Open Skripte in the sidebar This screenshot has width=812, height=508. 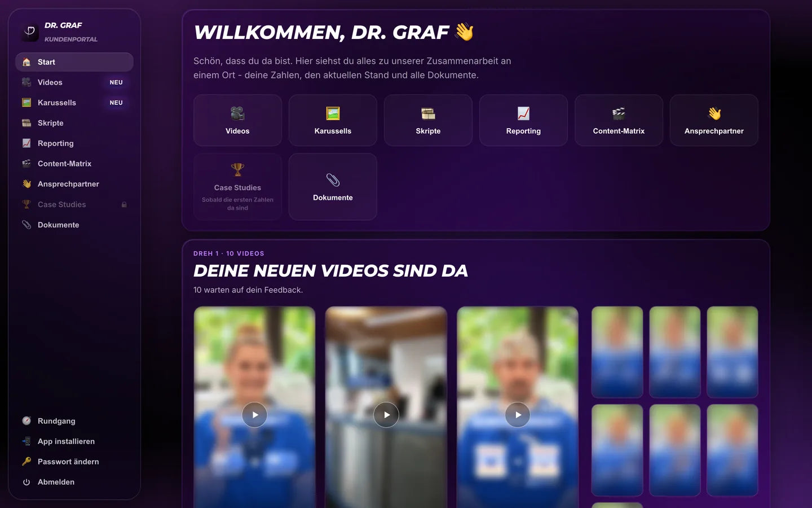click(x=74, y=123)
